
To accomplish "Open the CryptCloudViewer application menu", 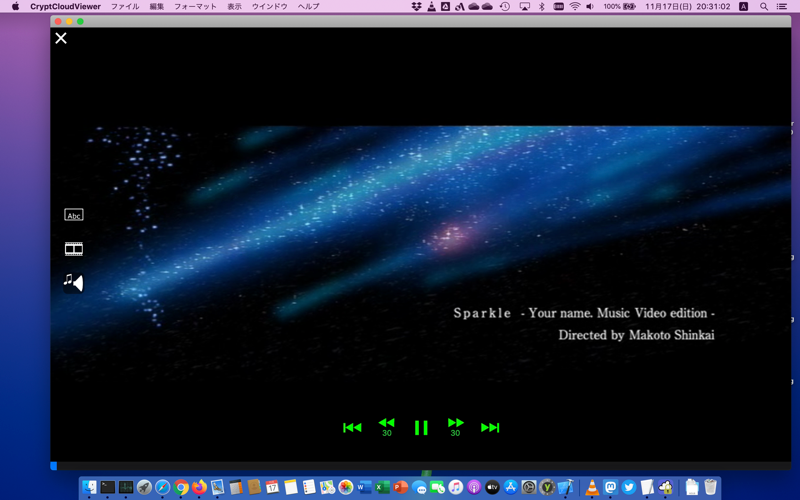I will [x=65, y=7].
